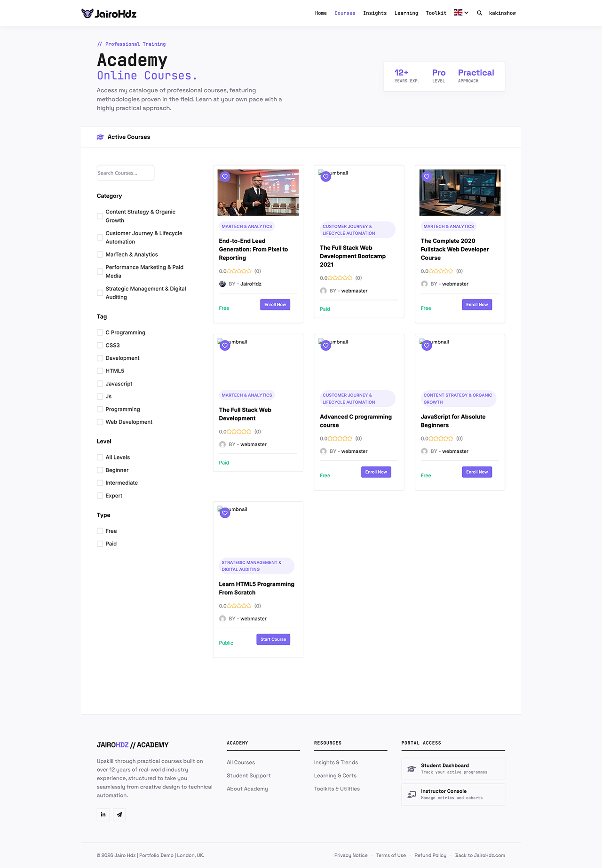602x868 pixels.
Task: Click the Instructor Console icon
Action: [x=412, y=794]
